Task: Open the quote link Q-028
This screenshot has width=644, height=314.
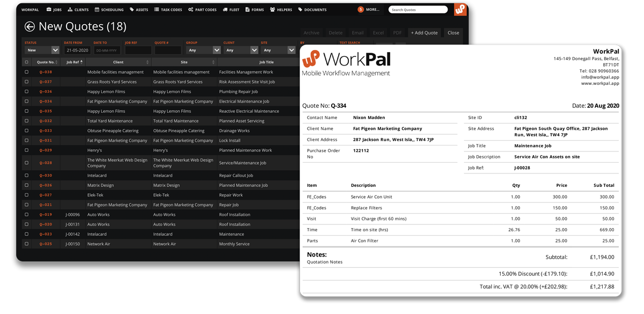Action: (46, 163)
